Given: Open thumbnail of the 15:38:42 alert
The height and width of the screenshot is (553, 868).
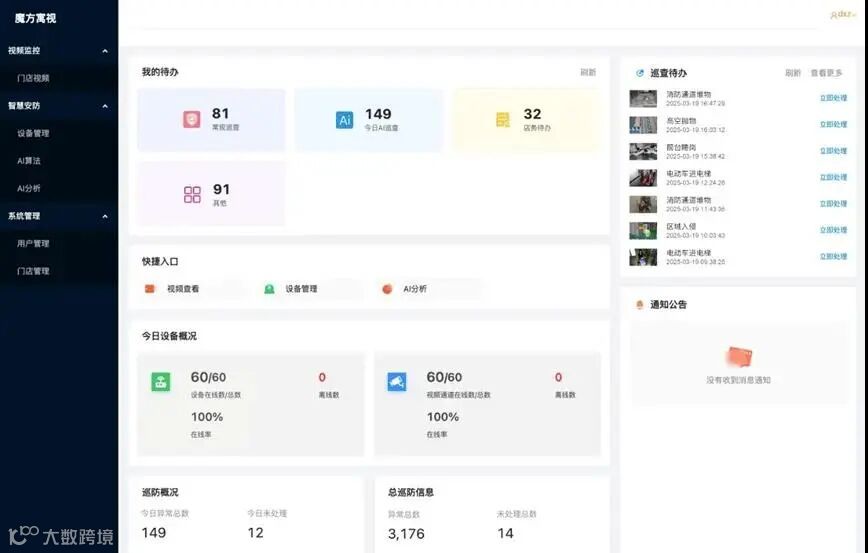Looking at the screenshot, I should [x=643, y=151].
